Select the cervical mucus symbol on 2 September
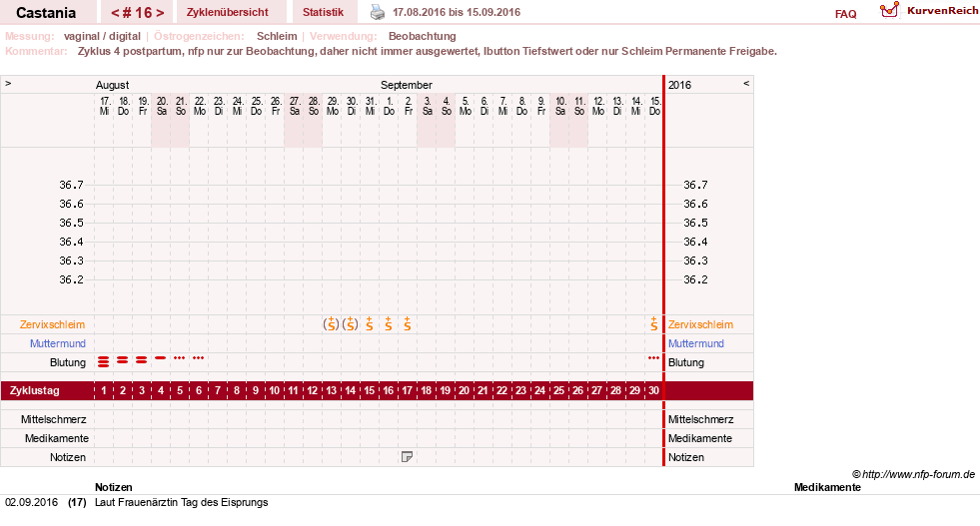Image resolution: width=980 pixels, height=526 pixels. point(407,323)
